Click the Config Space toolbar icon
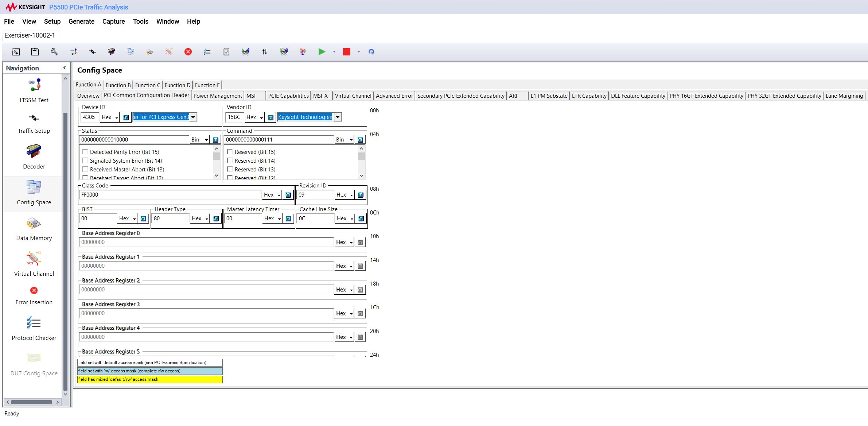This screenshot has width=868, height=426. tap(131, 52)
